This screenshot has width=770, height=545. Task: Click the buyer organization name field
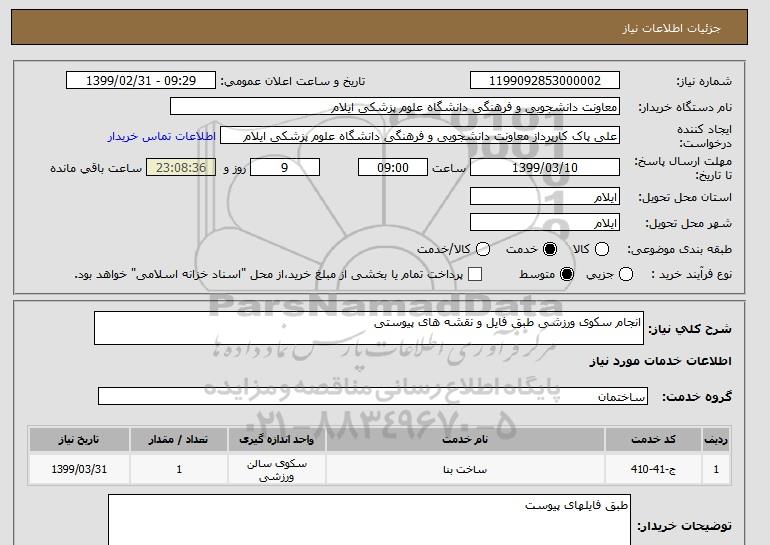coord(395,107)
